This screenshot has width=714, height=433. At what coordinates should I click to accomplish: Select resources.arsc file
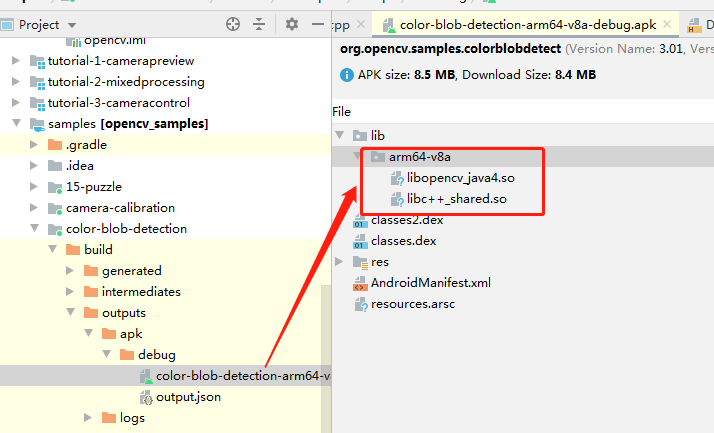[x=413, y=304]
